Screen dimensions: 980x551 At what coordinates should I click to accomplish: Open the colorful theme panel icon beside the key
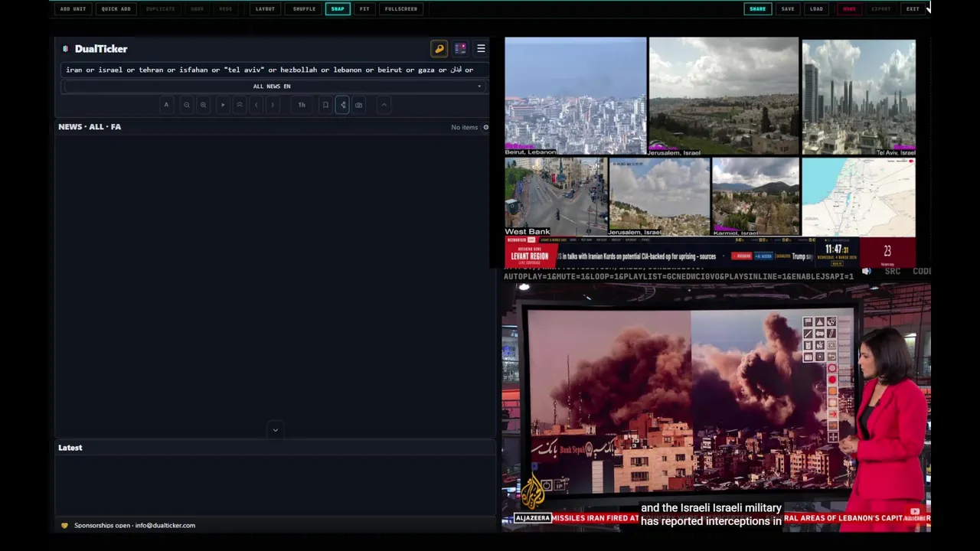pyautogui.click(x=460, y=48)
